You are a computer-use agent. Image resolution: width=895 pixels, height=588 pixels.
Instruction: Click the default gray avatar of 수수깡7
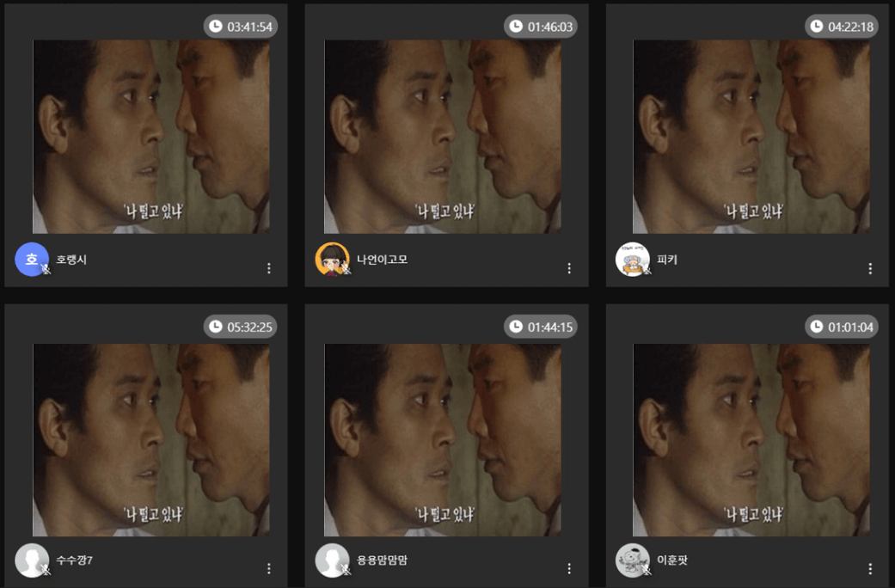point(32,560)
